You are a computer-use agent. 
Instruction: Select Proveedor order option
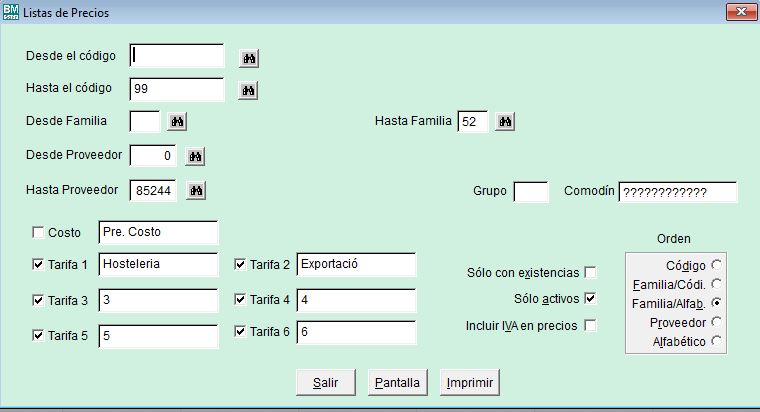(716, 322)
